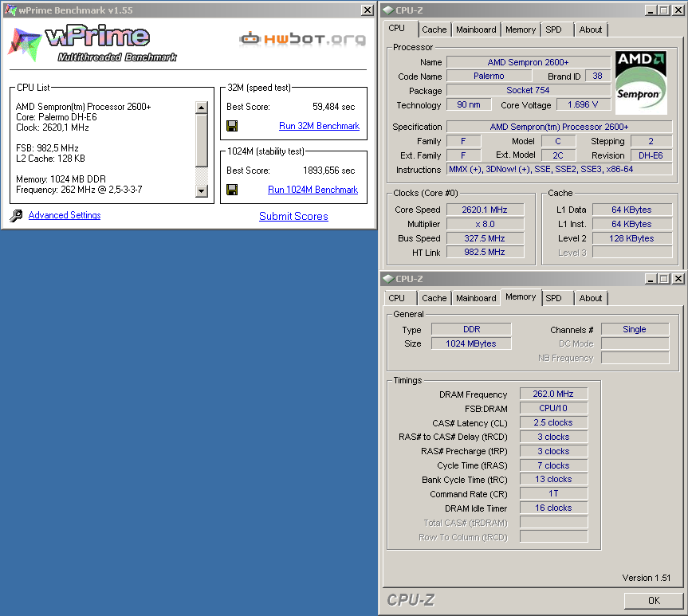Click 'FSB: 982,5 MHz' line in CPU List
The height and width of the screenshot is (616, 688).
point(47,148)
